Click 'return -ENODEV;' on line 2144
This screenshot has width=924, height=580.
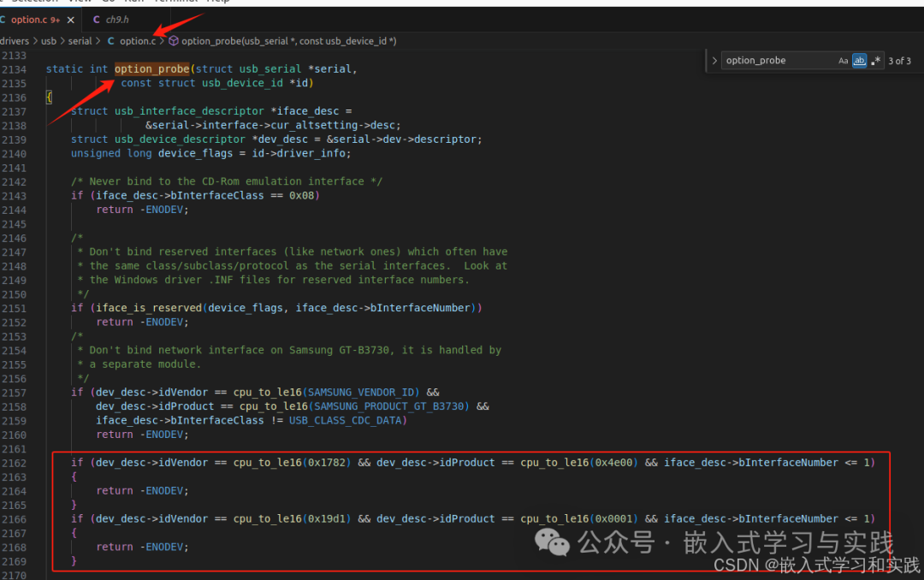(x=143, y=210)
